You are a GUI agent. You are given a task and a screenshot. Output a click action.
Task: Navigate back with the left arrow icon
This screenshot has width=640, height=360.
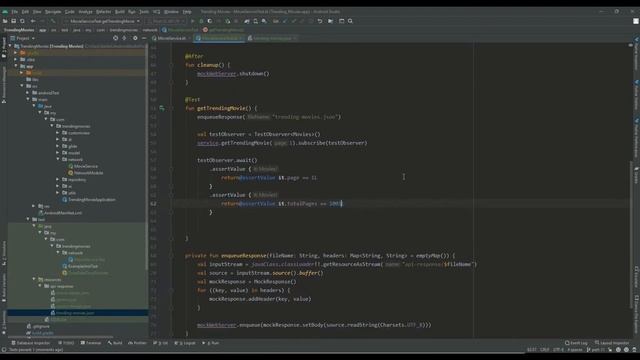[x=33, y=21]
